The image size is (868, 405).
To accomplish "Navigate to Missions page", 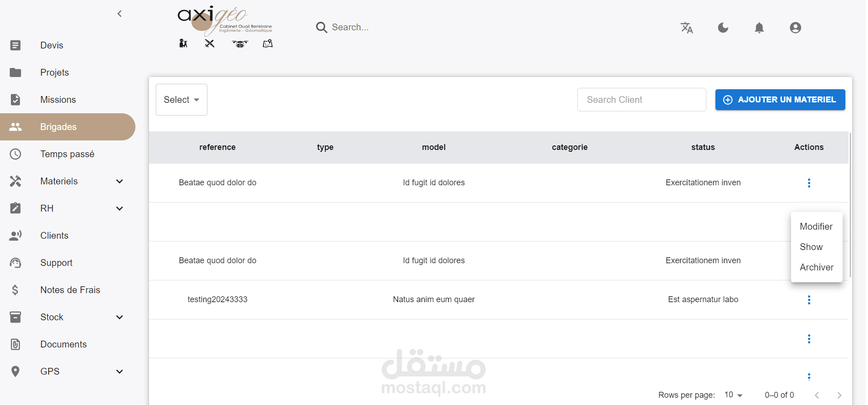I will click(x=58, y=100).
